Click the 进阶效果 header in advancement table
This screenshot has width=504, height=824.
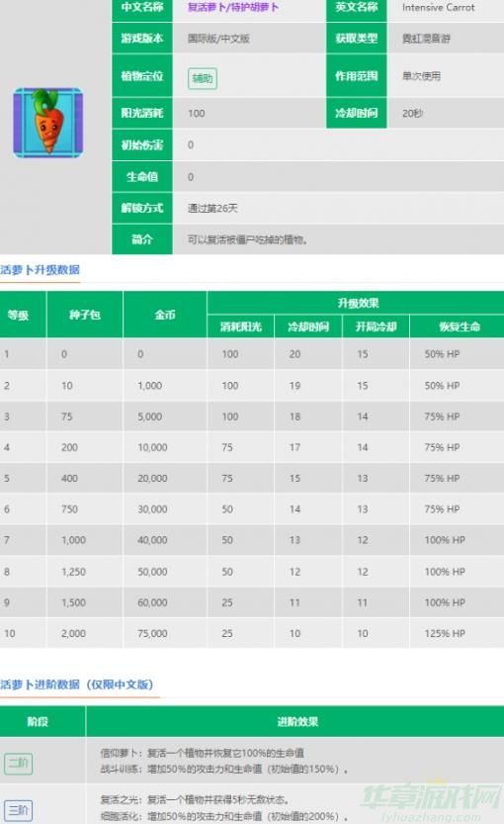click(x=297, y=721)
